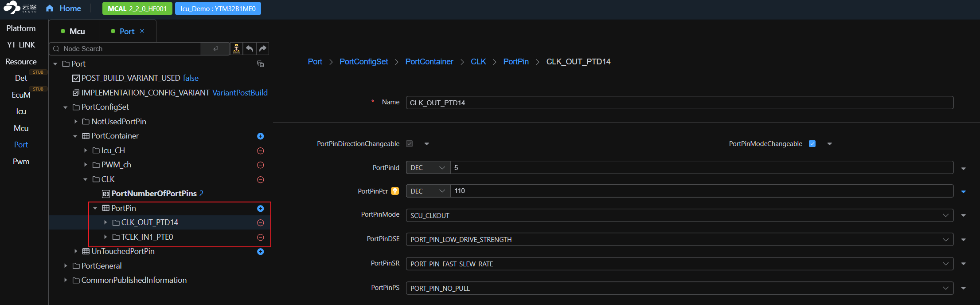Viewport: 980px width, 305px height.
Task: Click the undo arrow icon
Action: click(250, 49)
